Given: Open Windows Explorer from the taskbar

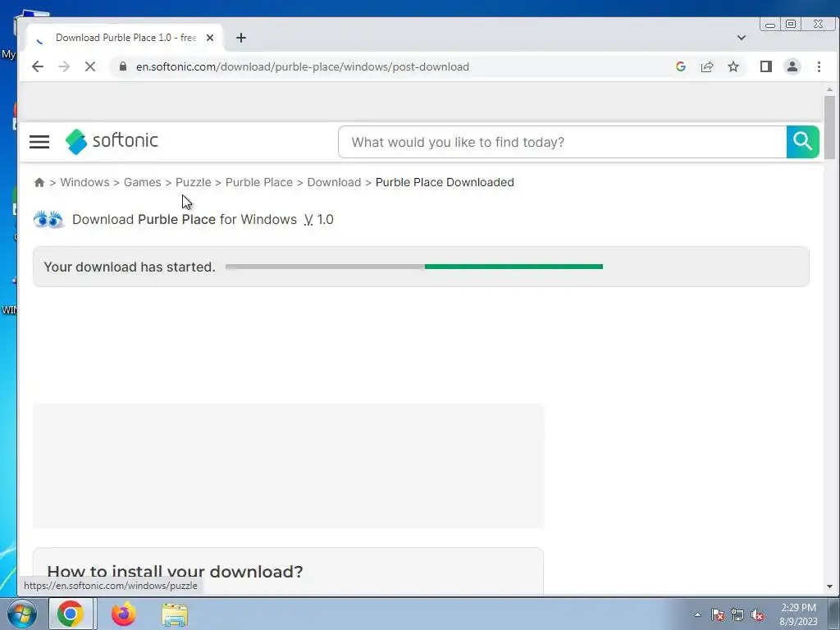Looking at the screenshot, I should coord(176,614).
